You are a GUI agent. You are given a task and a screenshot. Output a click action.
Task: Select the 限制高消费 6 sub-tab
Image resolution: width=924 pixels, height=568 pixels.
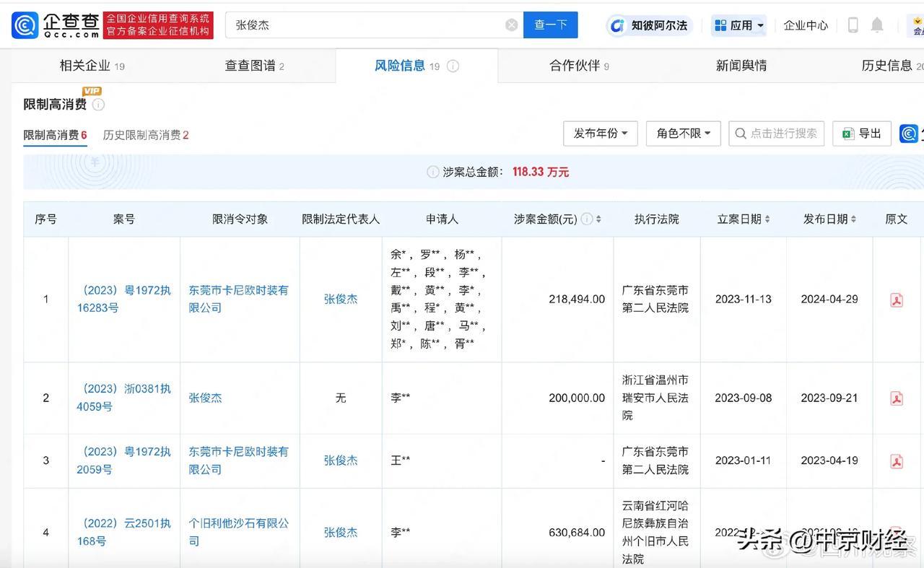pos(55,135)
